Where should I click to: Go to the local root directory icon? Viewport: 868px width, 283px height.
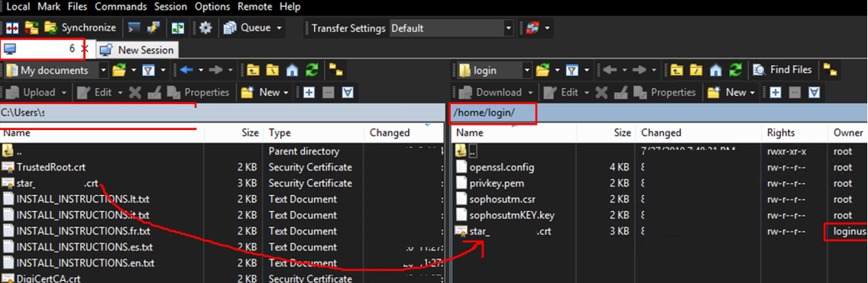(x=272, y=70)
